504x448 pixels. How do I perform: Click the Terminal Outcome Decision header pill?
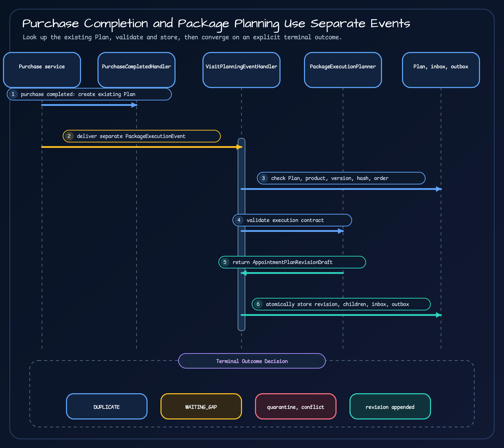click(x=252, y=361)
